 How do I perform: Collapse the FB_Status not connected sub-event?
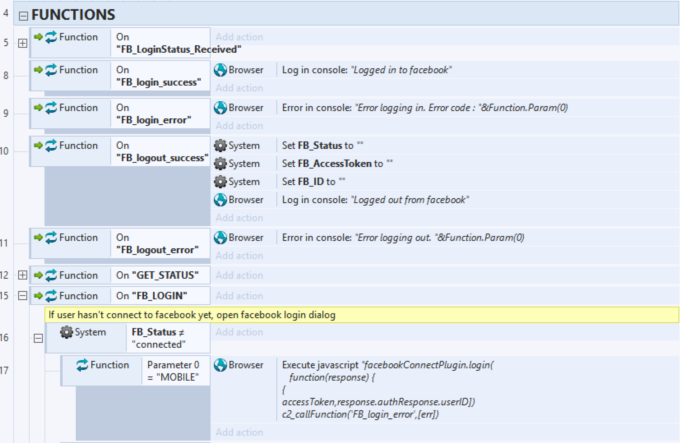(38, 338)
